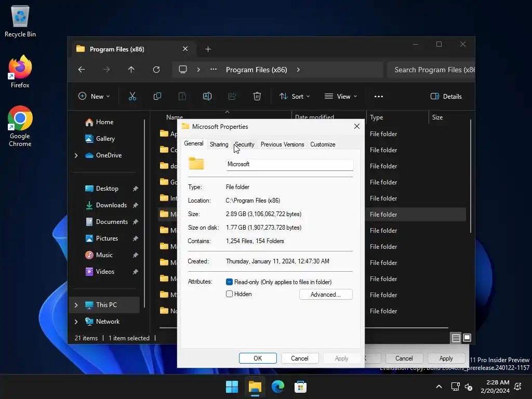Click Apply in the background dialog
This screenshot has width=532, height=399.
pyautogui.click(x=446, y=358)
